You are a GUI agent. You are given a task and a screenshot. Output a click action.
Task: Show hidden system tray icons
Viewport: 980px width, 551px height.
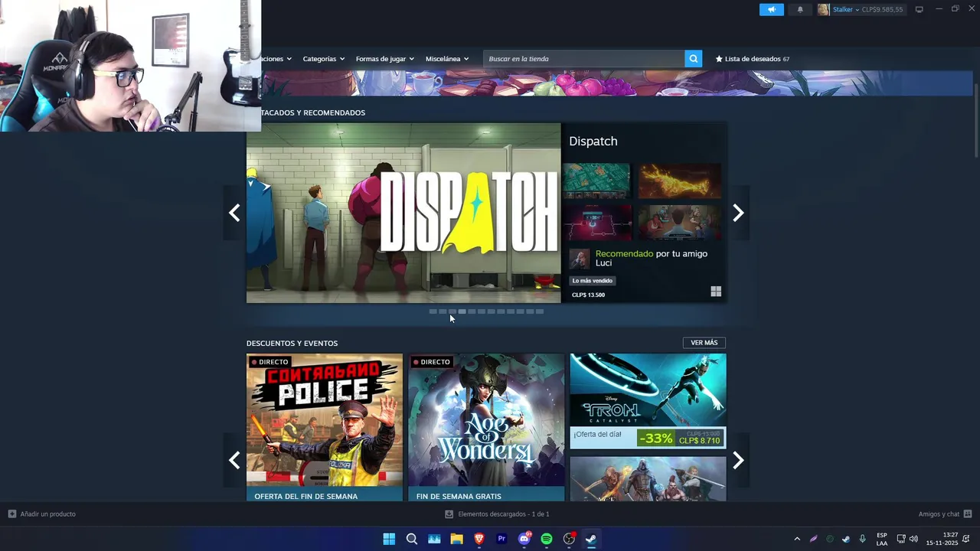(x=797, y=539)
